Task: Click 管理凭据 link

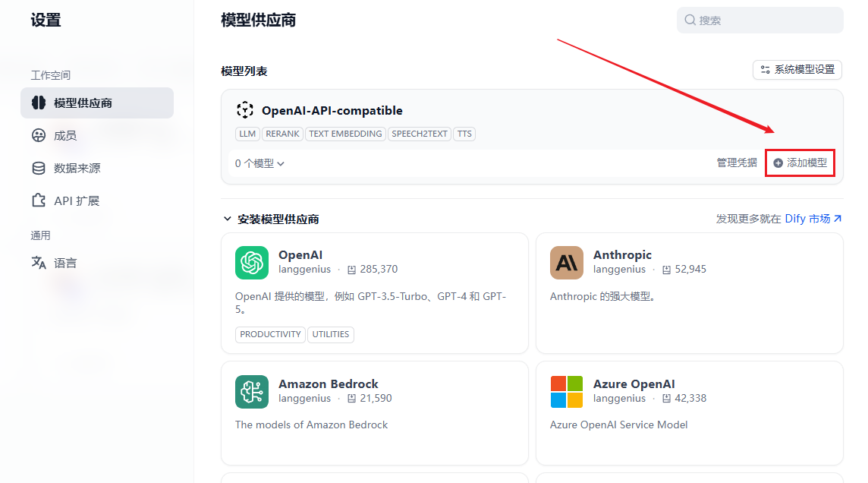Action: [737, 163]
